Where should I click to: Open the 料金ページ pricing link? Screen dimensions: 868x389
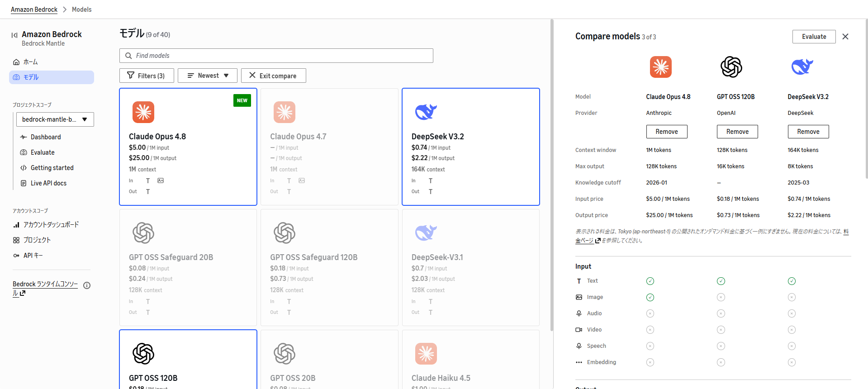(x=584, y=240)
